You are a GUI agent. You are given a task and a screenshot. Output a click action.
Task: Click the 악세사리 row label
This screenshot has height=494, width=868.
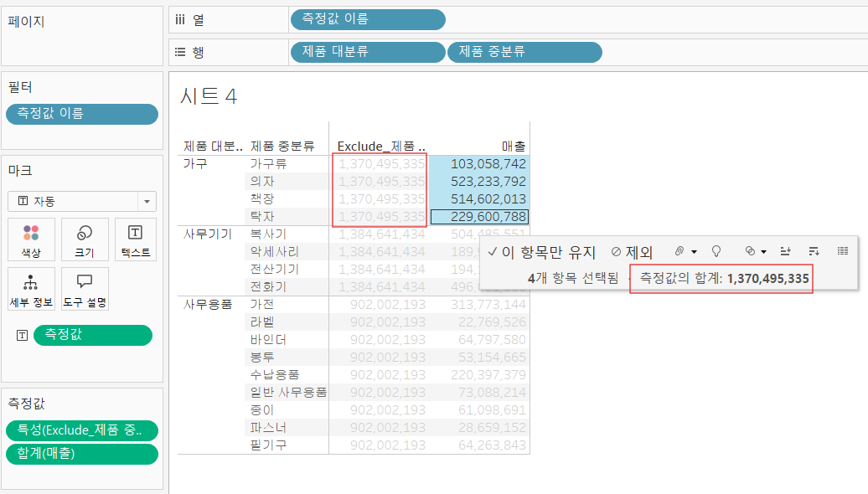[275, 252]
